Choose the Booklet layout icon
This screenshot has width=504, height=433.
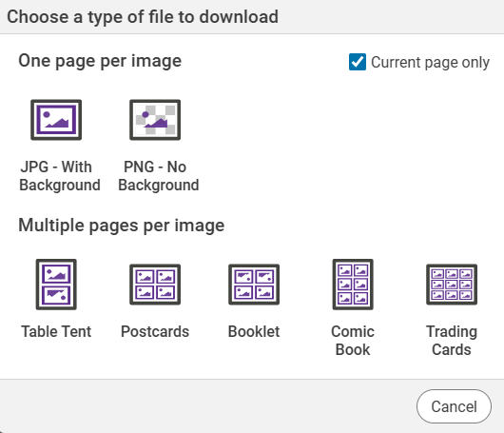click(x=254, y=285)
